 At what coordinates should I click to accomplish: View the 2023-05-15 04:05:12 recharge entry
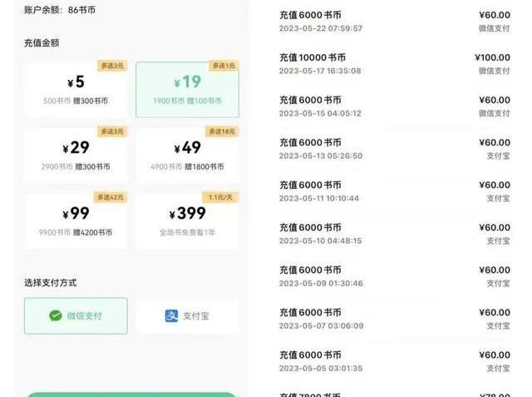pyautogui.click(x=394, y=107)
